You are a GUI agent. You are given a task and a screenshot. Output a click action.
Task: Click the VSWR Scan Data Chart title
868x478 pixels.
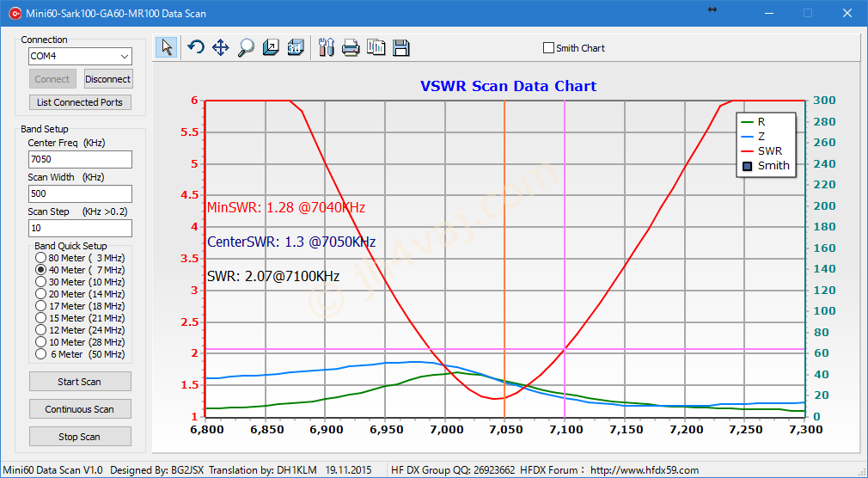[x=508, y=87]
